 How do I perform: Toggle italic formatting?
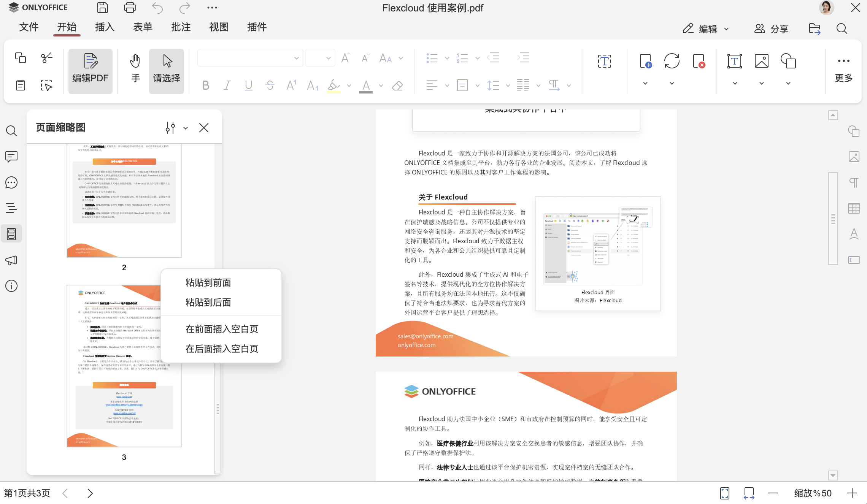click(x=227, y=86)
